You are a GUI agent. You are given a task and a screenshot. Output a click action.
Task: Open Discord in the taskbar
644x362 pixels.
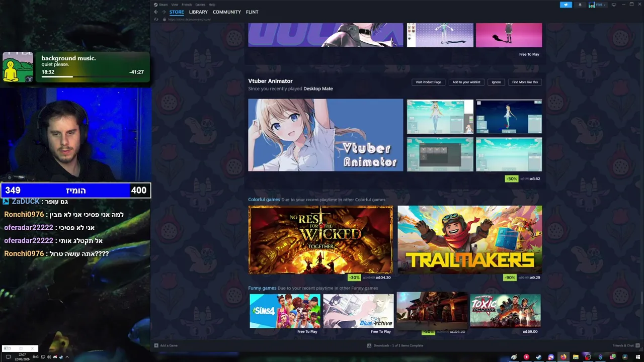[x=551, y=357]
